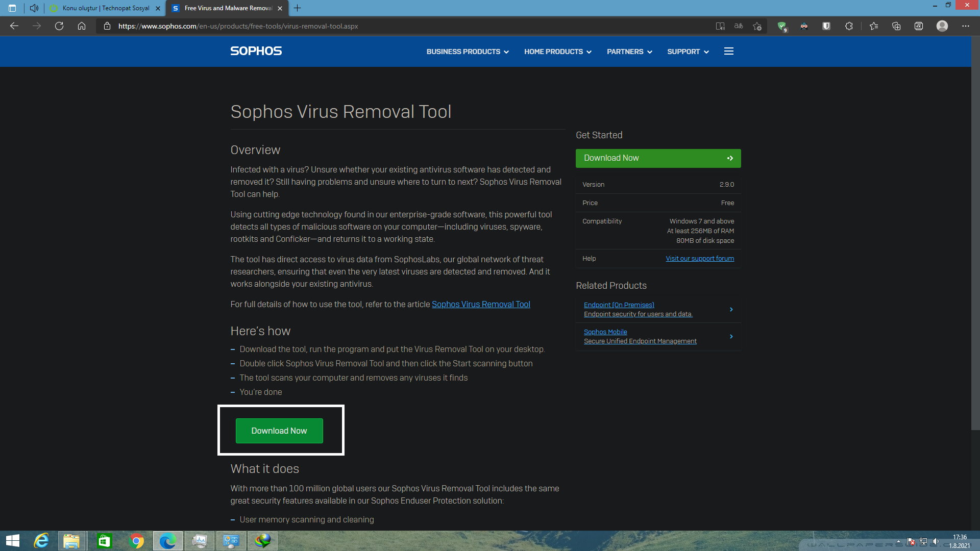Click version value 2.9.0
This screenshot has height=551, width=980.
727,185
